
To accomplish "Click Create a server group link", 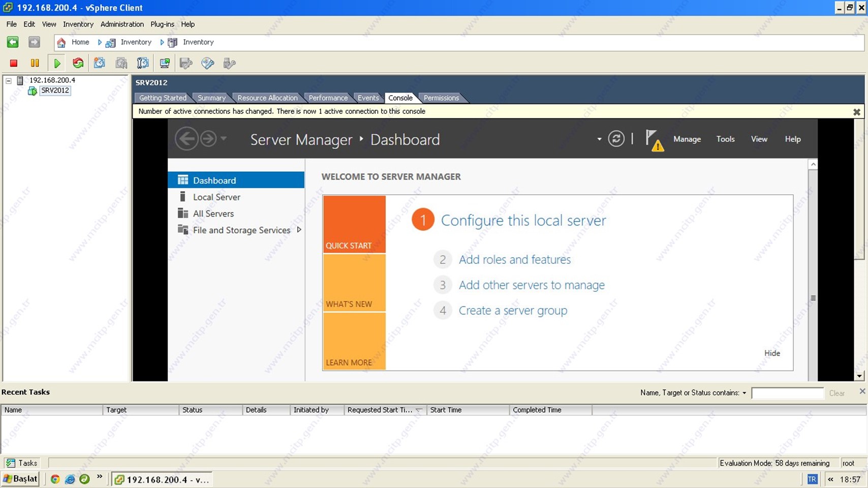I will 513,310.
